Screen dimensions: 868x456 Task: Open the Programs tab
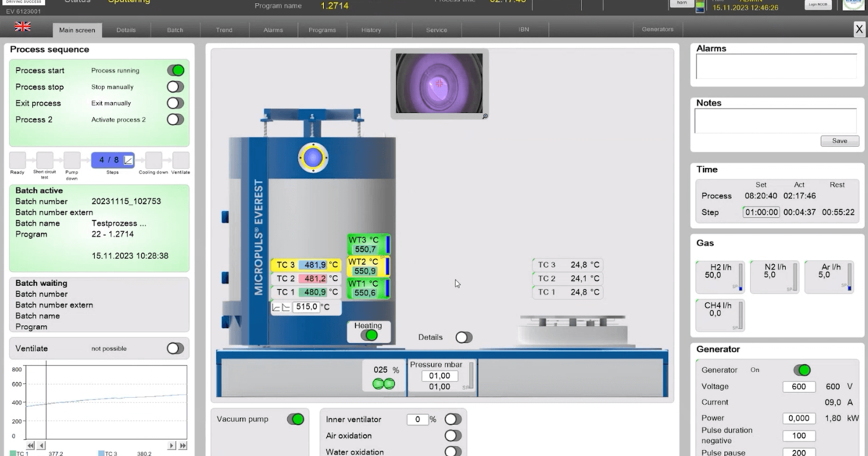322,30
